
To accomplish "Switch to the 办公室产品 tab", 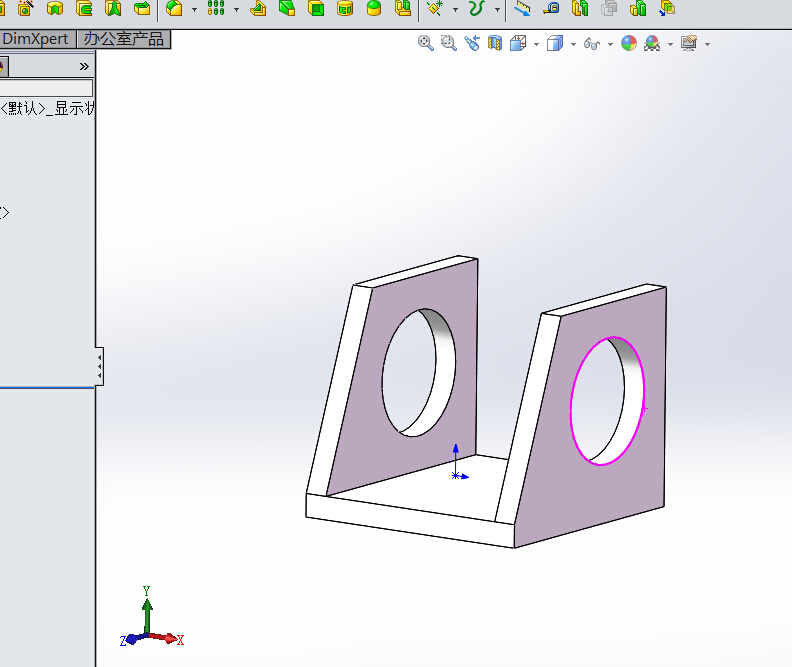I will pyautogui.click(x=124, y=39).
